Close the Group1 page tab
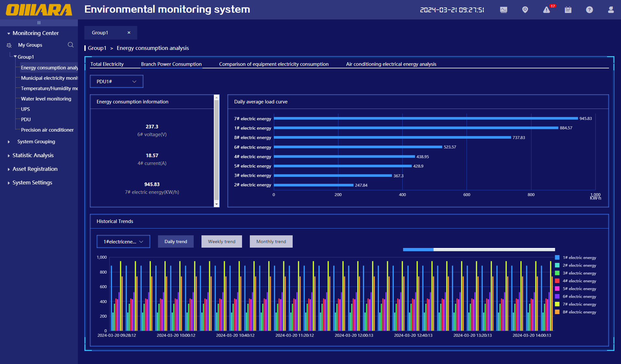The image size is (621, 364). click(x=129, y=33)
